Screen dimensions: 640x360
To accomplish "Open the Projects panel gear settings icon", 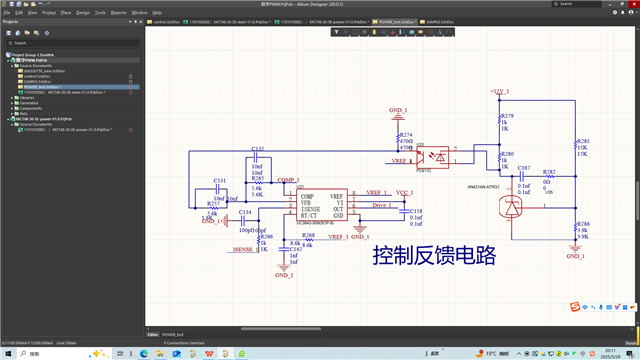I will click(47, 33).
